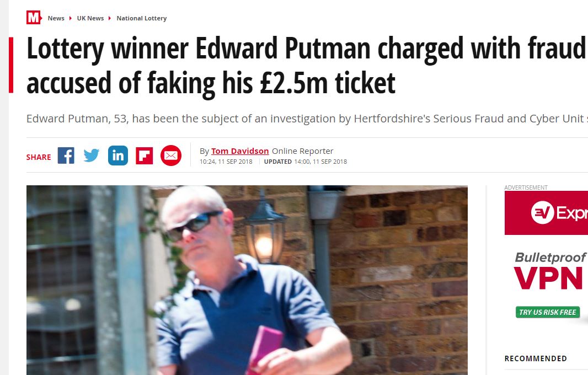
Task: Click the ExpressVPN logo icon
Action: 542,212
